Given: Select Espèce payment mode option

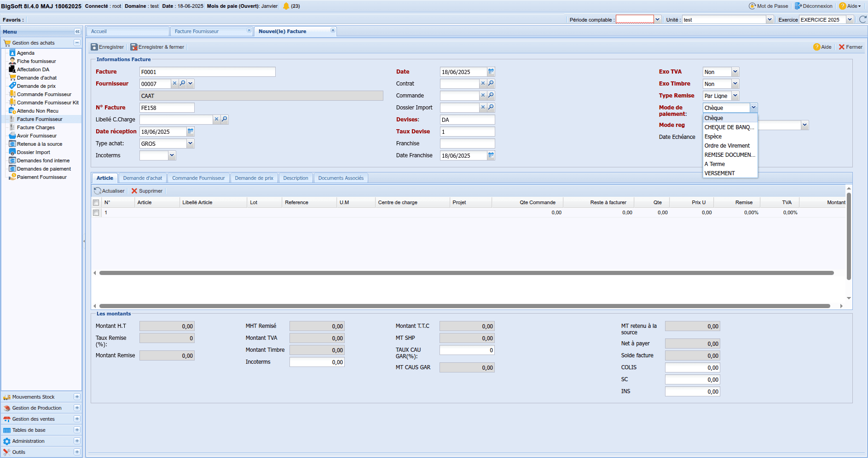Looking at the screenshot, I should [x=730, y=137].
